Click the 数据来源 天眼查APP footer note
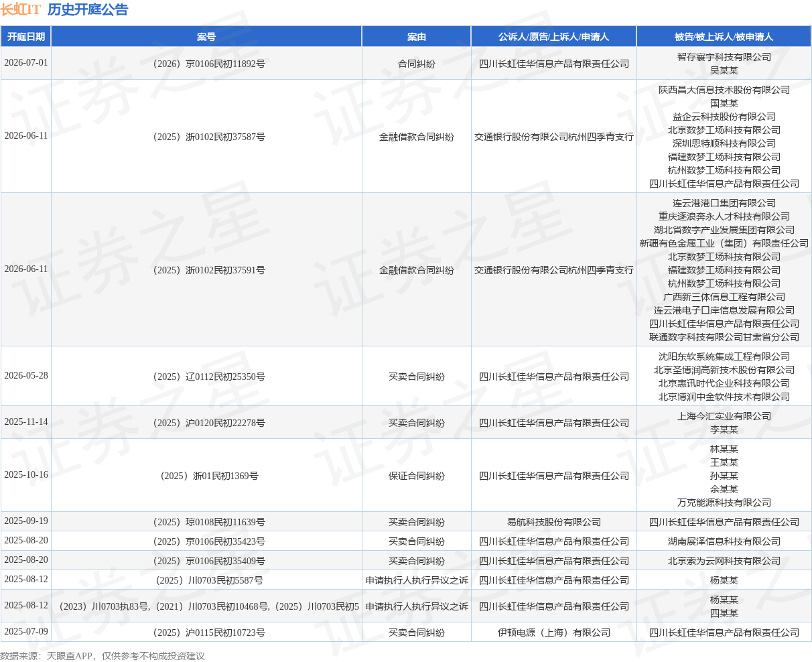The image size is (812, 662). (x=103, y=656)
